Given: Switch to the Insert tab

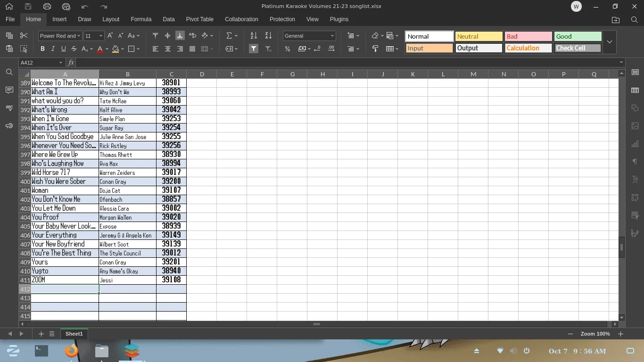Looking at the screenshot, I should click(x=59, y=19).
